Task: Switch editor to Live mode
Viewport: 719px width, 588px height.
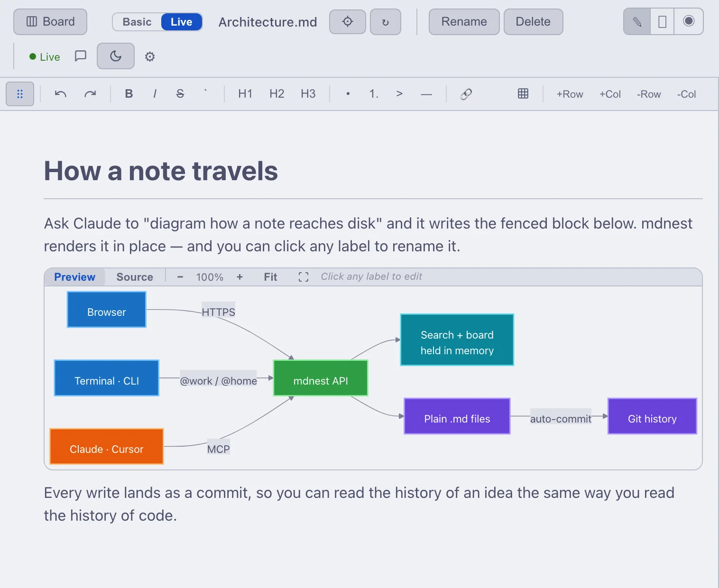Action: point(182,22)
